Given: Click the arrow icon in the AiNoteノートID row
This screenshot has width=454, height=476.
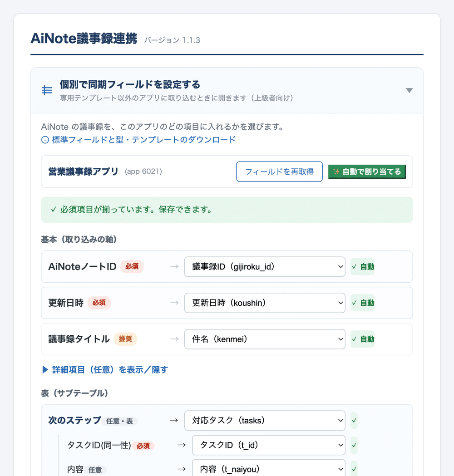Looking at the screenshot, I should click(174, 266).
